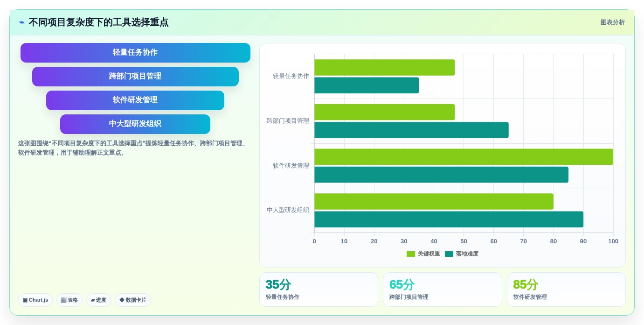Open the 35分 轻量任务协作 data card
Screen dimensions: 644x325
(x=319, y=290)
